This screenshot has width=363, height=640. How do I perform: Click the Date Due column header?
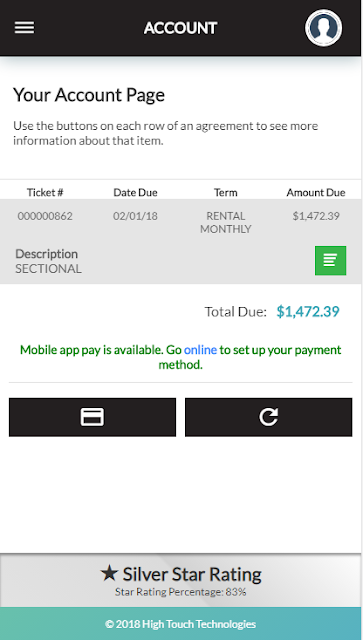click(x=135, y=192)
